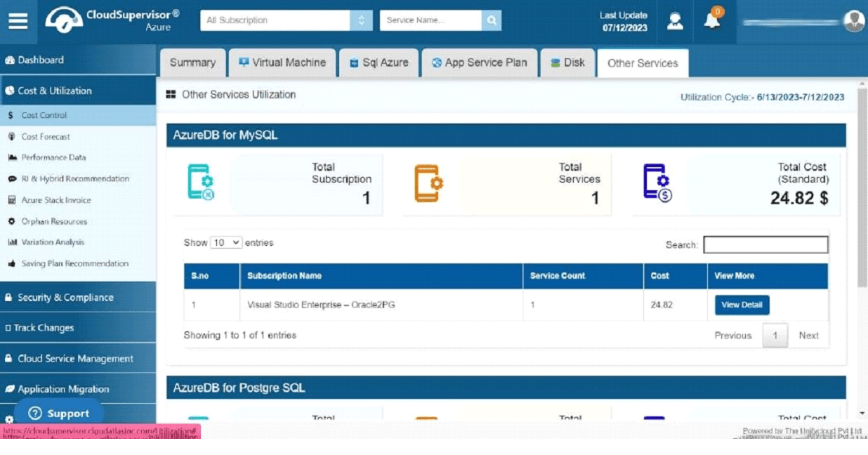
Task: Expand the Cloud Service Management section
Action: tap(78, 358)
